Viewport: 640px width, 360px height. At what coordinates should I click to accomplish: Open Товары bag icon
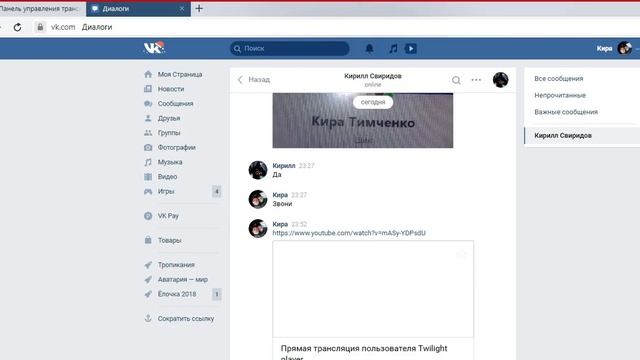click(x=148, y=240)
